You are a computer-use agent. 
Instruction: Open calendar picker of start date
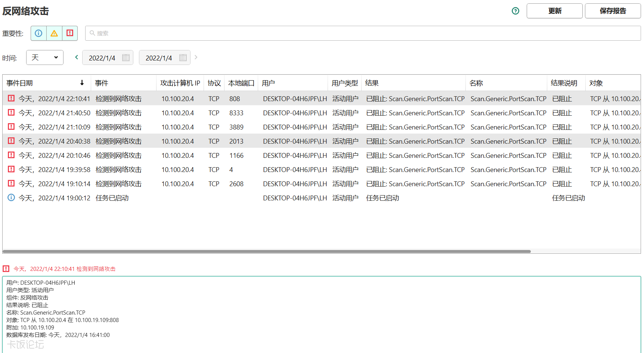[x=126, y=58]
